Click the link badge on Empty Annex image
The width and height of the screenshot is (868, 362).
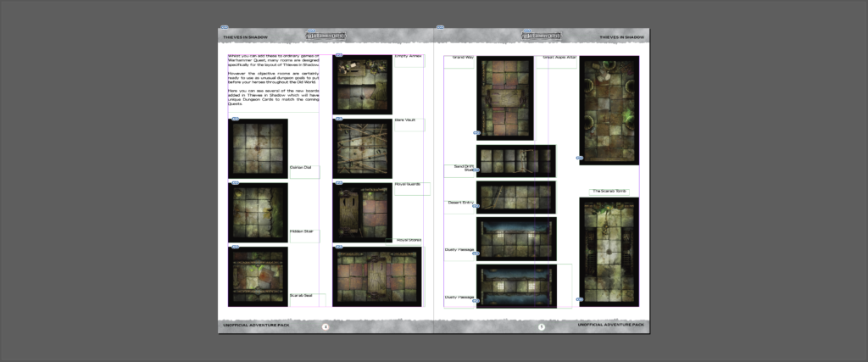(x=339, y=55)
